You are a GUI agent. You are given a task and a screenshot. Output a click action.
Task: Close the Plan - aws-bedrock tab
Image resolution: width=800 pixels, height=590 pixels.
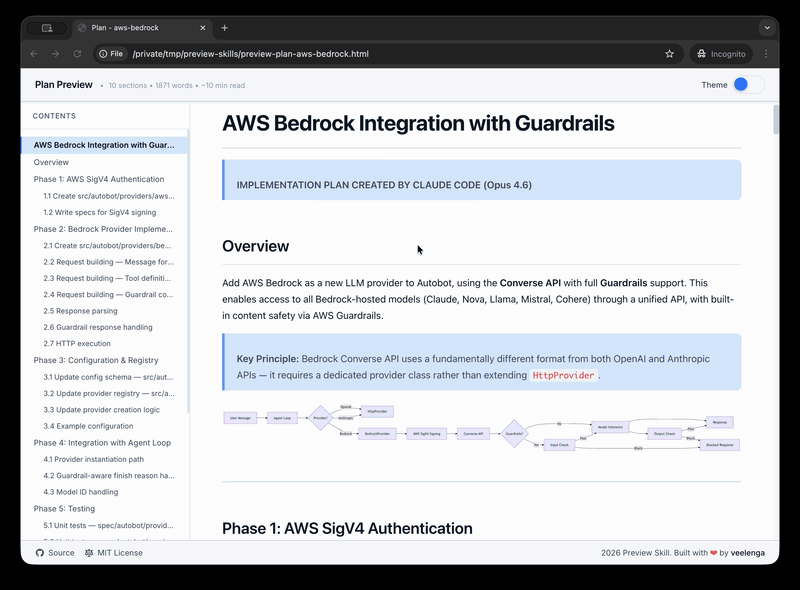pyautogui.click(x=203, y=28)
